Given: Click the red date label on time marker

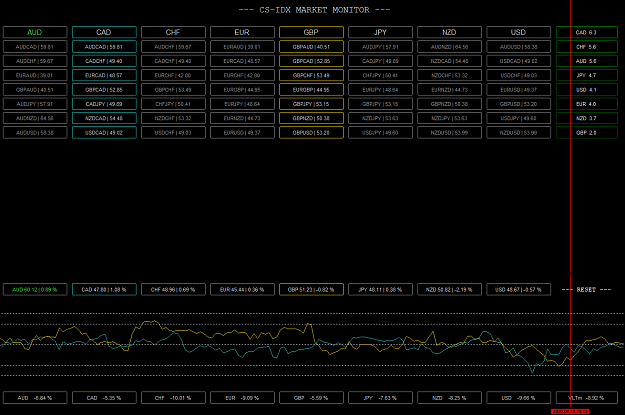Looking at the screenshot, I should point(570,411).
